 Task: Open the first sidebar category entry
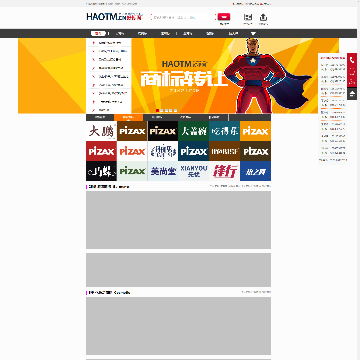(x=109, y=43)
